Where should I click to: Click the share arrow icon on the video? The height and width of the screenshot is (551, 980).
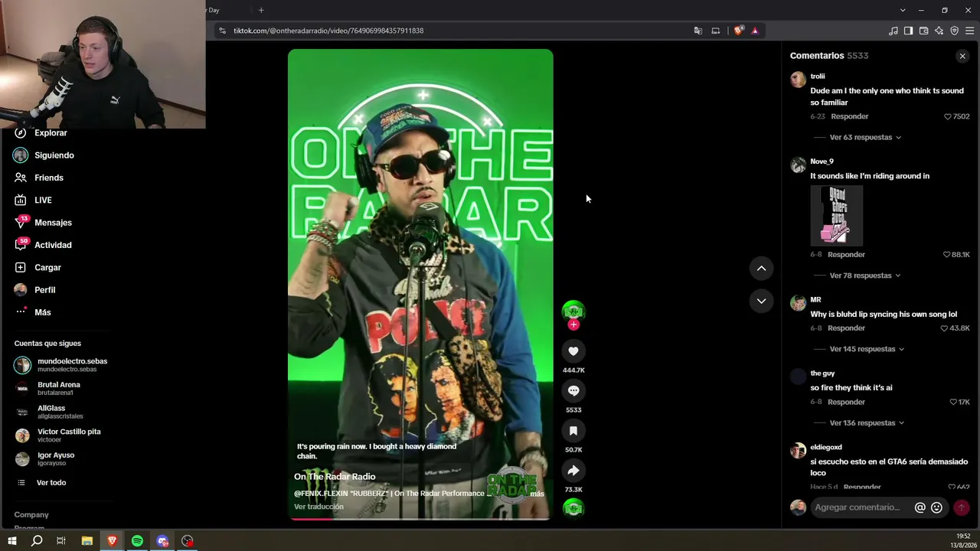(573, 471)
